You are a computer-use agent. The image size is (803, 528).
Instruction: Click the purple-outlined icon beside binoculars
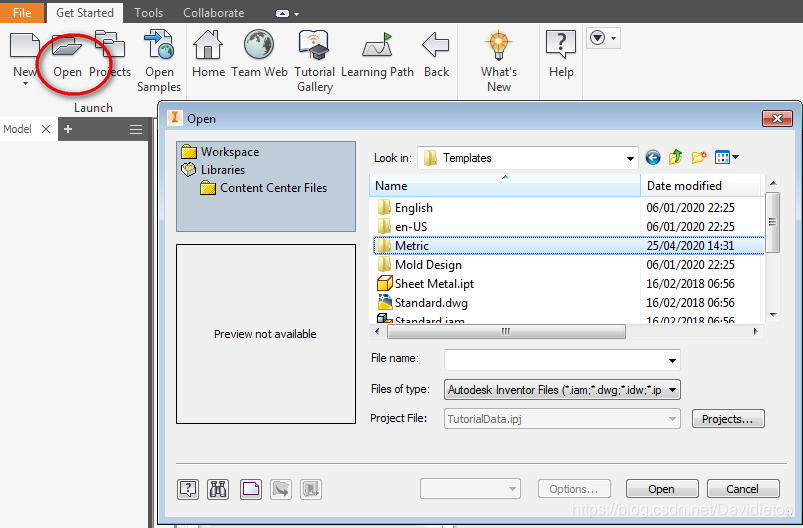click(250, 489)
